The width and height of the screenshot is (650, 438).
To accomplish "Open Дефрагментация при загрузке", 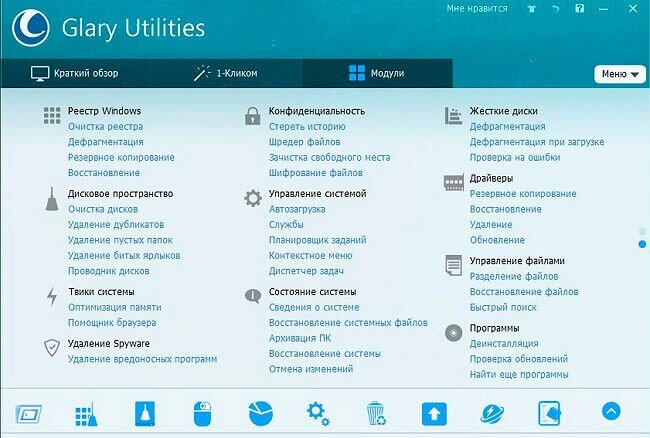I will [x=537, y=142].
